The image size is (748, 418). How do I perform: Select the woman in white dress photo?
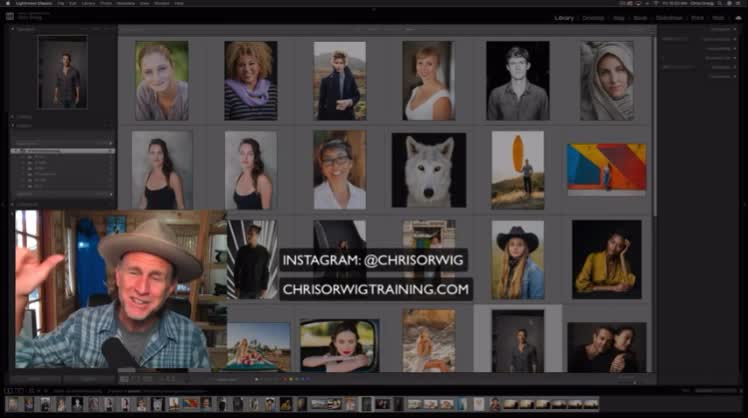[x=428, y=81]
